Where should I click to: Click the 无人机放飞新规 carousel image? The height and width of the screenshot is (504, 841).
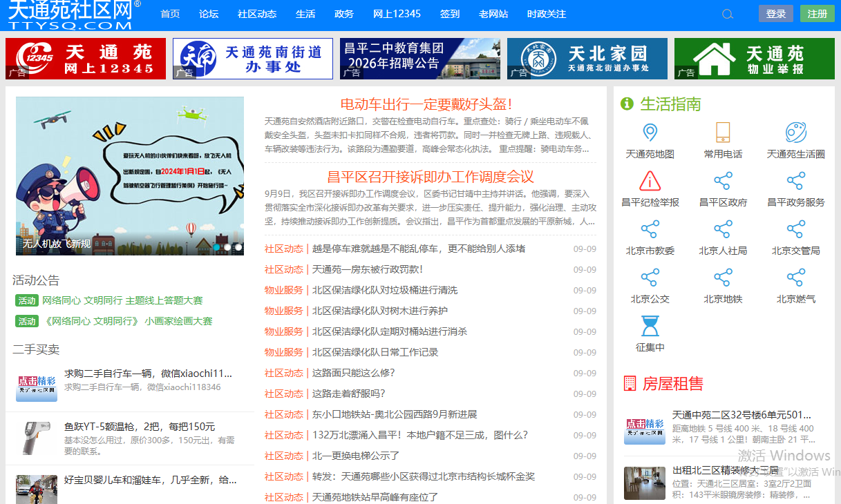(x=130, y=176)
